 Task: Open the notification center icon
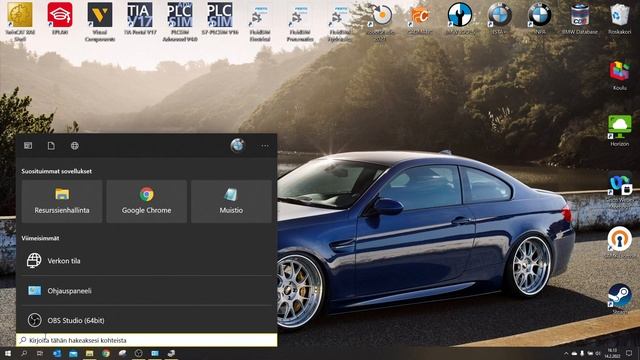[629, 353]
